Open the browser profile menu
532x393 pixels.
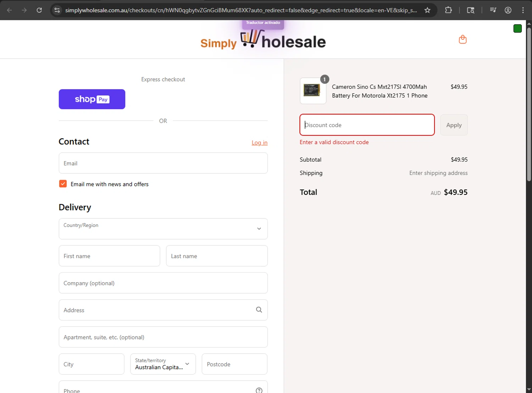coord(508,10)
